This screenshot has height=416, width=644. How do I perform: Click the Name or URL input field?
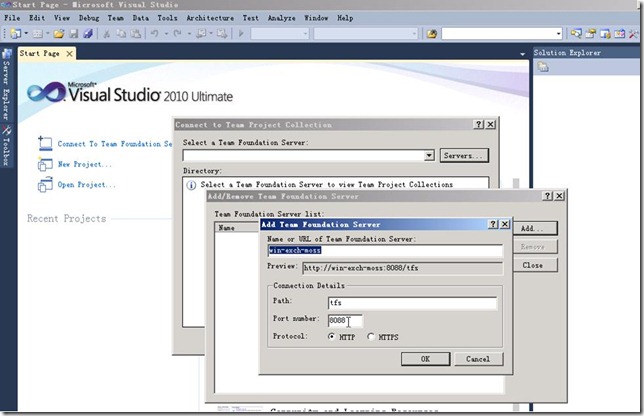(x=385, y=251)
